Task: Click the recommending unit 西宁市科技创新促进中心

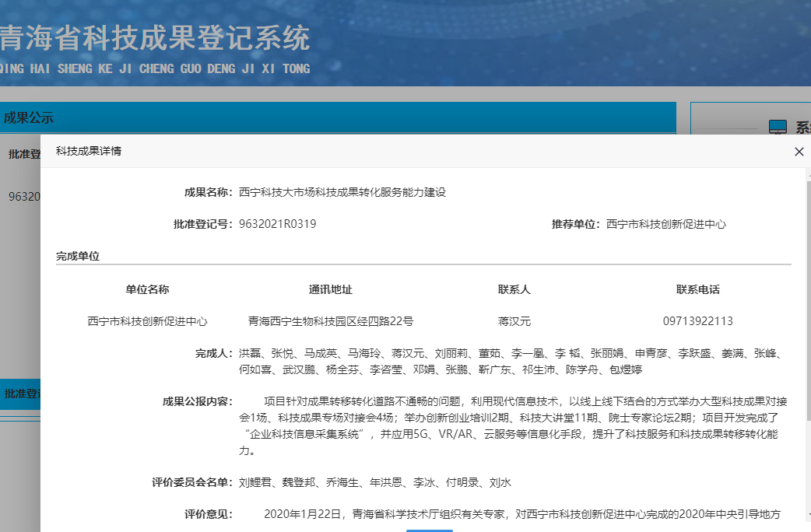Action: (665, 224)
